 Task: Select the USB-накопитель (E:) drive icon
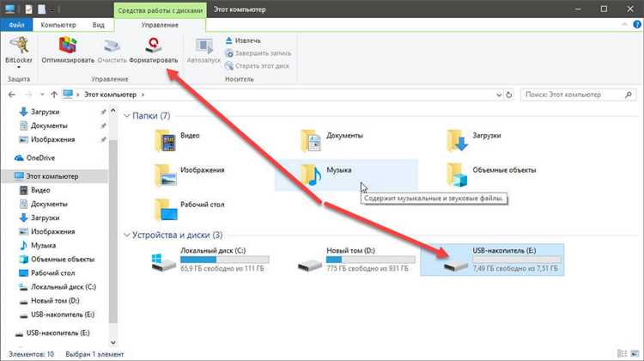pos(450,261)
